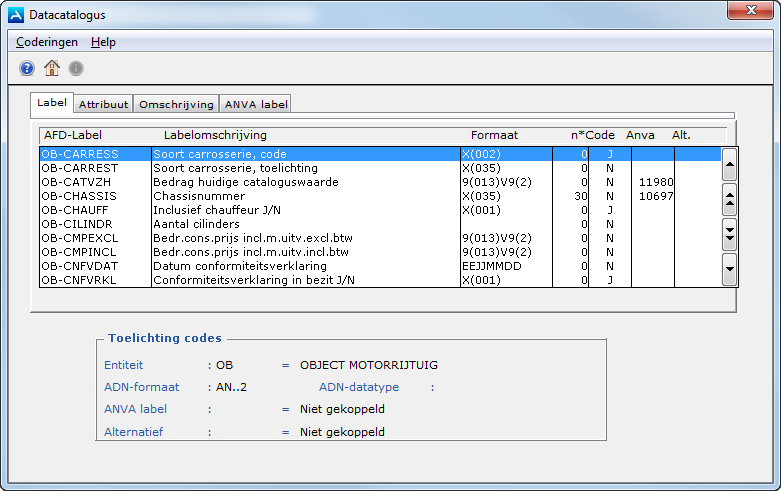Viewport: 781px width, 491px height.
Task: Switch to the Omschrijving tab
Action: point(176,104)
